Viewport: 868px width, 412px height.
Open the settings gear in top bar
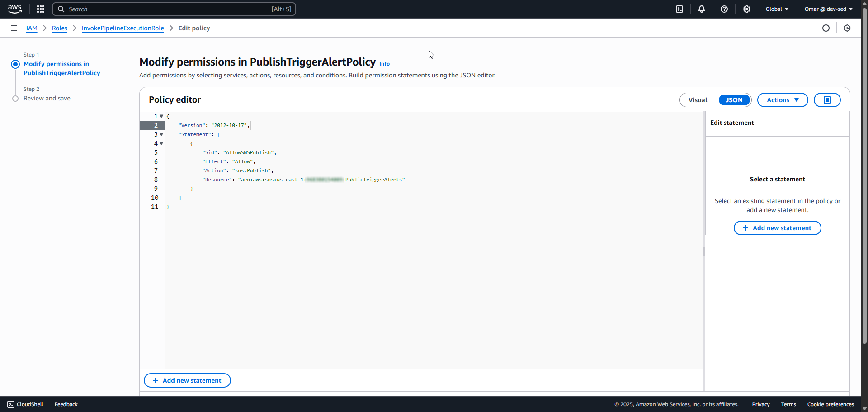tap(747, 9)
